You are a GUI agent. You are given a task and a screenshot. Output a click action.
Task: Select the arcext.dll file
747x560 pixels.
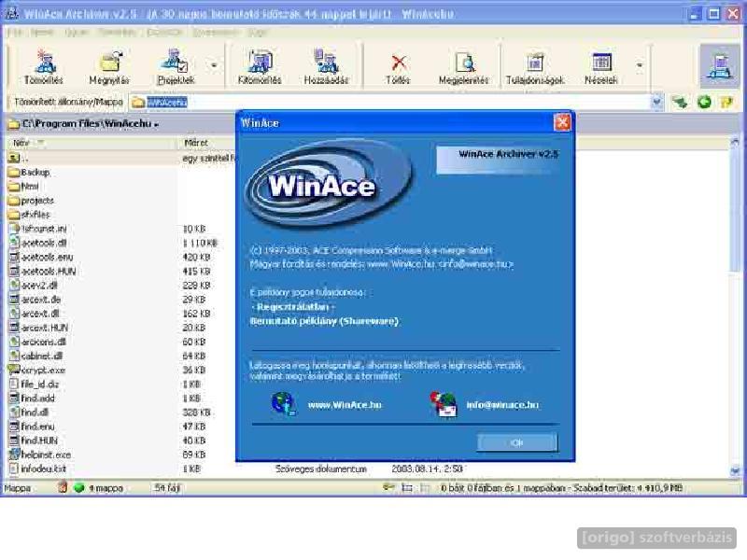[35, 314]
